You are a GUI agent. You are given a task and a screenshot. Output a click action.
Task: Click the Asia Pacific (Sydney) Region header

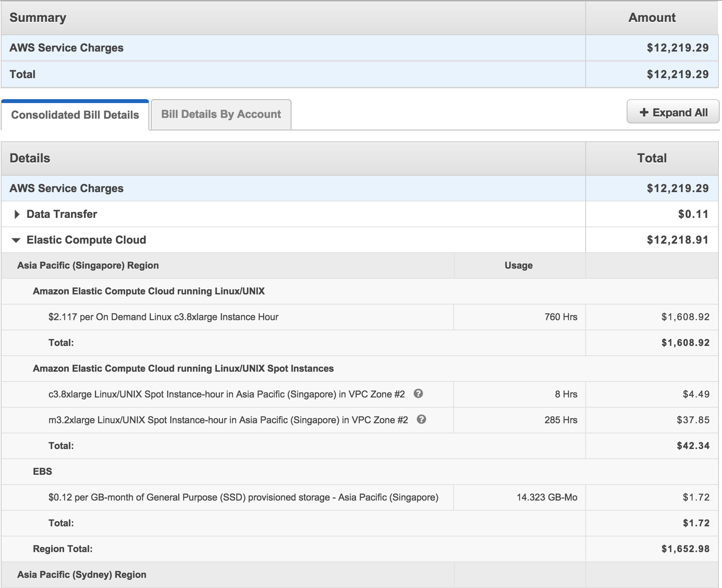(x=82, y=575)
